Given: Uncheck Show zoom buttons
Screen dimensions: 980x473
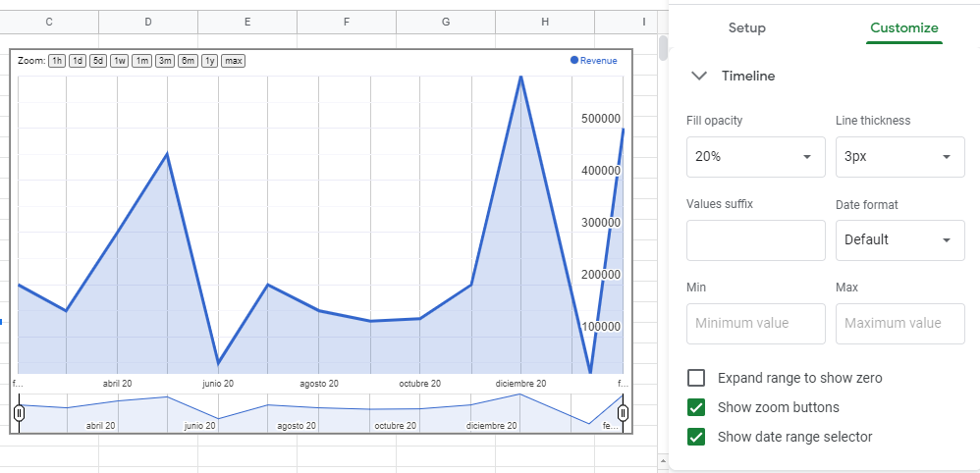Looking at the screenshot, I should click(x=696, y=407).
